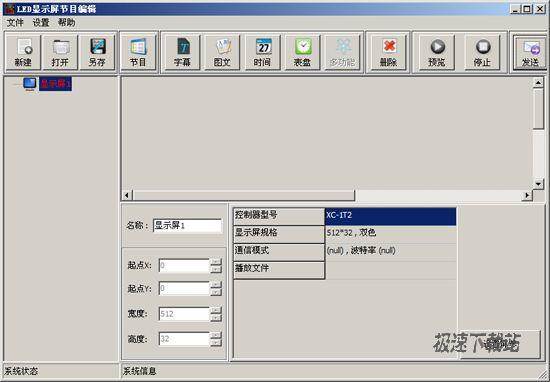Minimize the LED显示屏节目编辑 window
The width and height of the screenshot is (550, 382).
click(x=515, y=9)
